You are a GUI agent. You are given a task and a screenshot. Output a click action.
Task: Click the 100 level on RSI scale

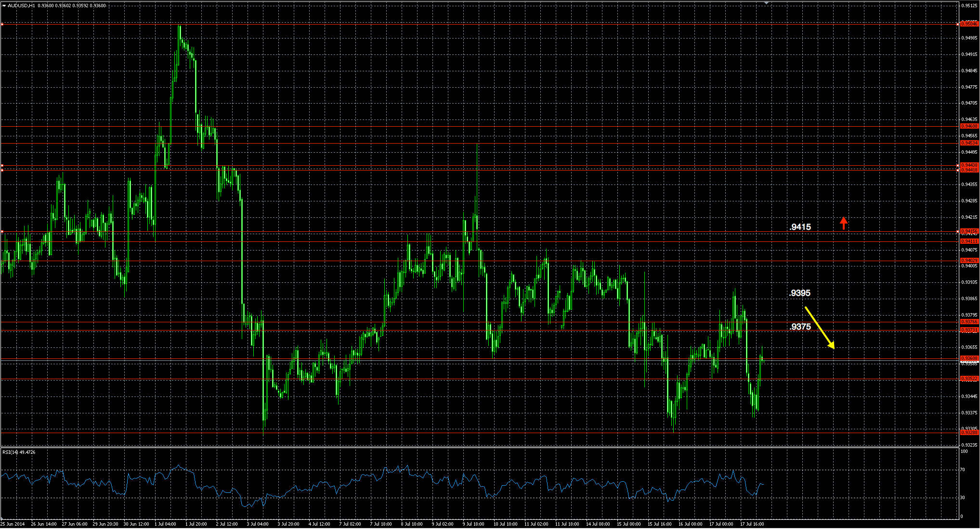tap(964, 451)
